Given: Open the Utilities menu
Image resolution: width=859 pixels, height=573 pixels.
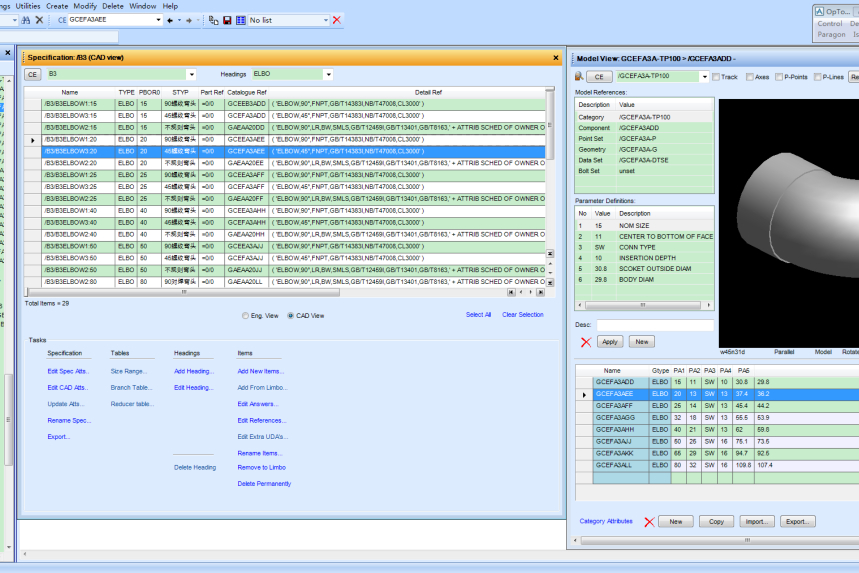Looking at the screenshot, I should [29, 6].
